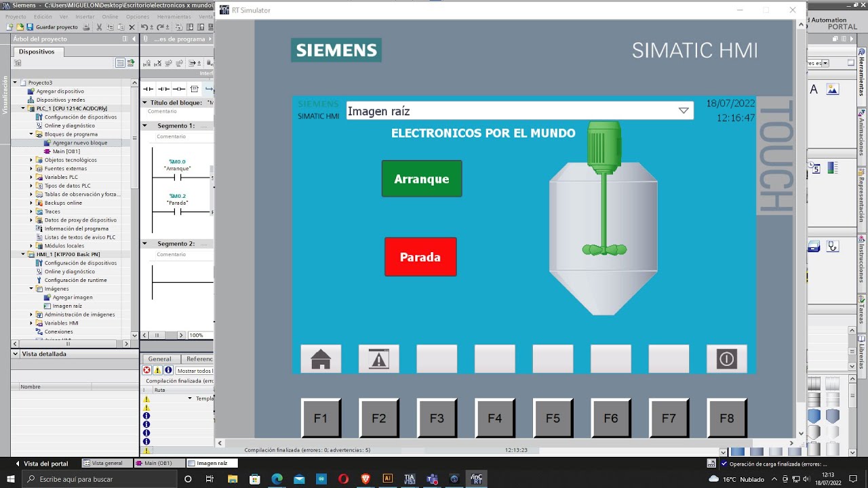This screenshot has width=868, height=488.
Task: Switch to the 'Vista general' editor tab
Action: click(x=107, y=463)
